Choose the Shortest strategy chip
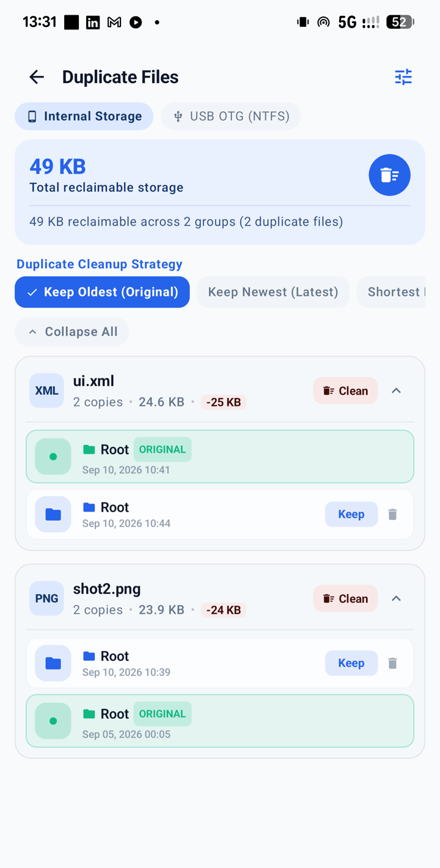This screenshot has height=868, width=440. tap(391, 292)
